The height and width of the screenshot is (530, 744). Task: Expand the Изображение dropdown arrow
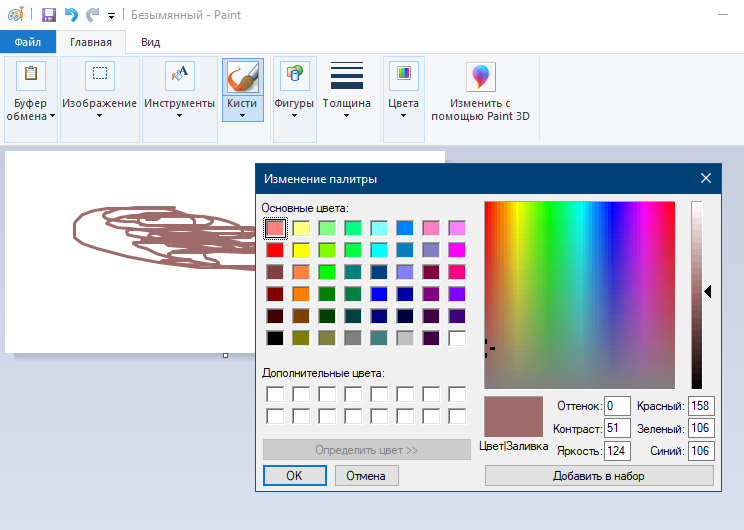pos(99,116)
